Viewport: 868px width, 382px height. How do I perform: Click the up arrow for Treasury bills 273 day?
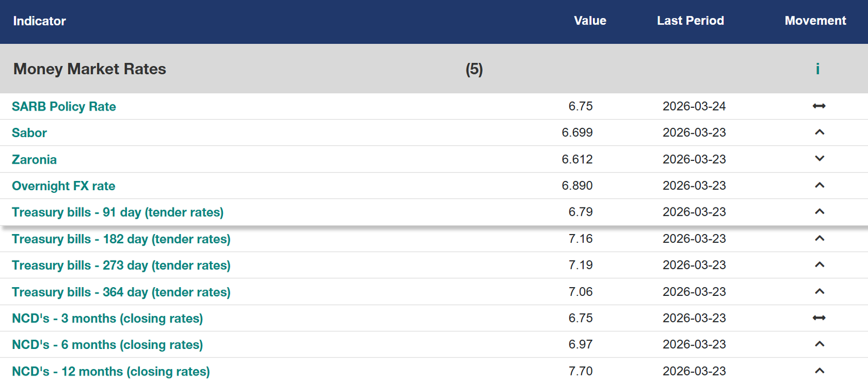(x=819, y=265)
